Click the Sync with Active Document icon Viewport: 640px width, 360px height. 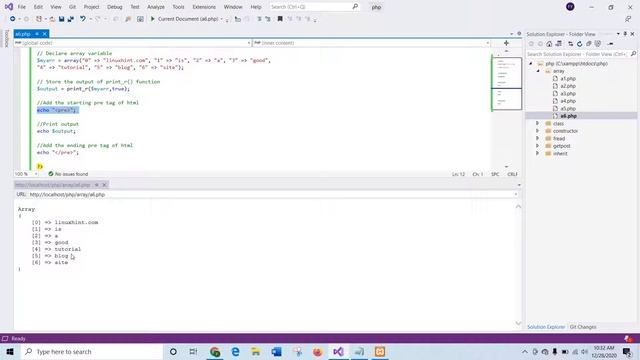coord(570,44)
